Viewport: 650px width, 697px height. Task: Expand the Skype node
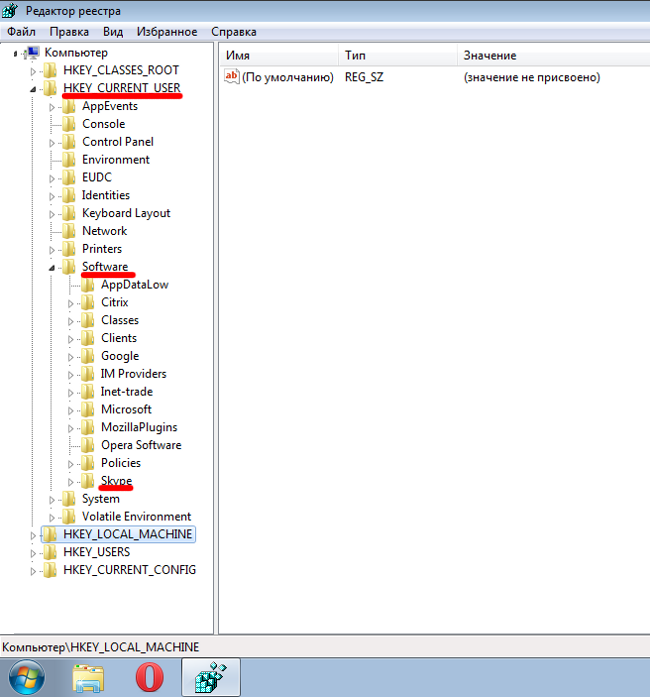(70, 482)
